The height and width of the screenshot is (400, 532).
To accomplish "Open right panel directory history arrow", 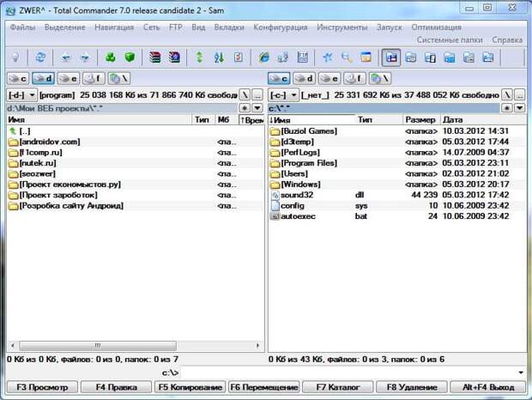I will [x=520, y=108].
